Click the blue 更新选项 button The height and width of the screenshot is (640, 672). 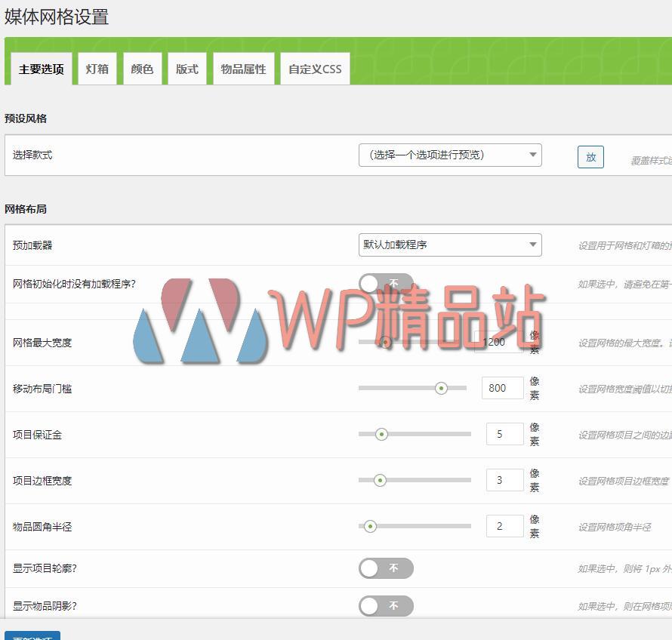pos(30,636)
